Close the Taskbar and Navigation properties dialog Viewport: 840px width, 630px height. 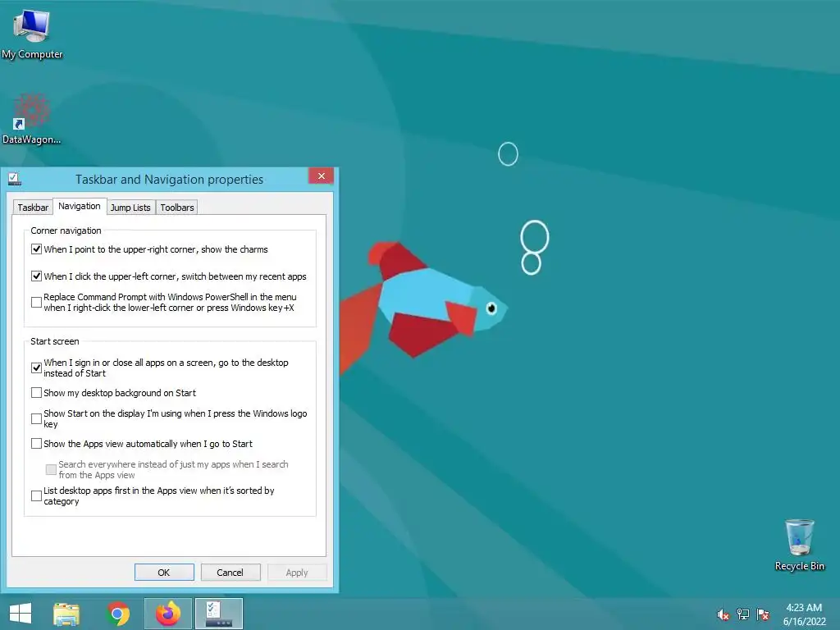(321, 176)
